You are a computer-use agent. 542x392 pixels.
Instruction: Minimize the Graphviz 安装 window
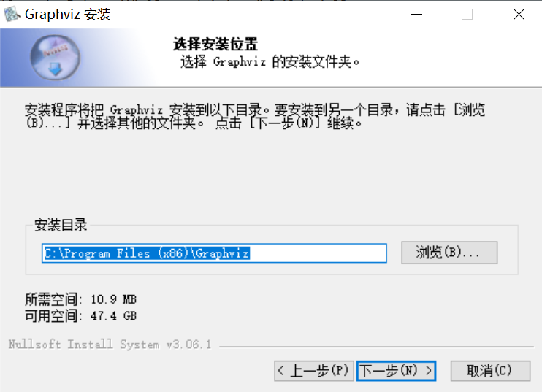pos(416,15)
